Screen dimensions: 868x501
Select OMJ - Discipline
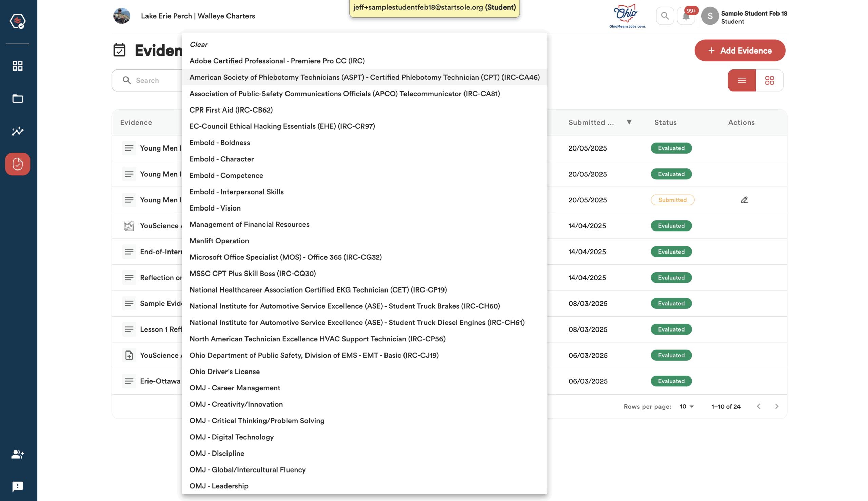click(x=364, y=453)
